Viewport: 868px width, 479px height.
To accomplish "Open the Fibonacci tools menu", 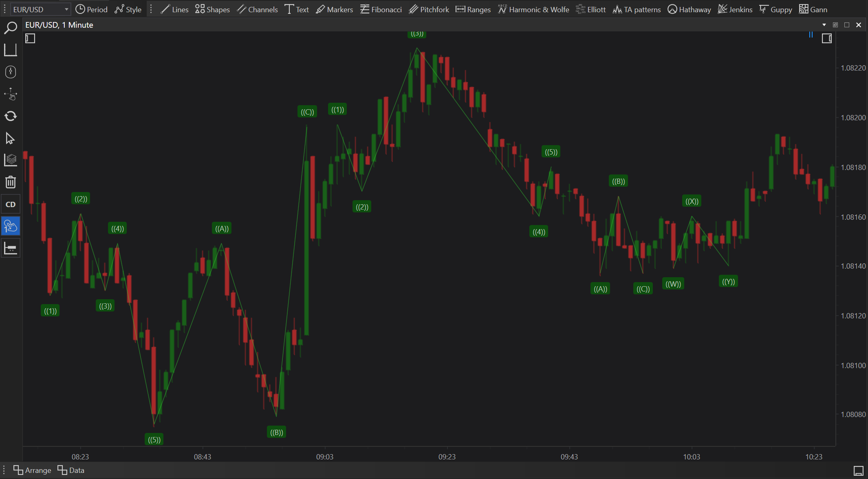I will (x=381, y=9).
